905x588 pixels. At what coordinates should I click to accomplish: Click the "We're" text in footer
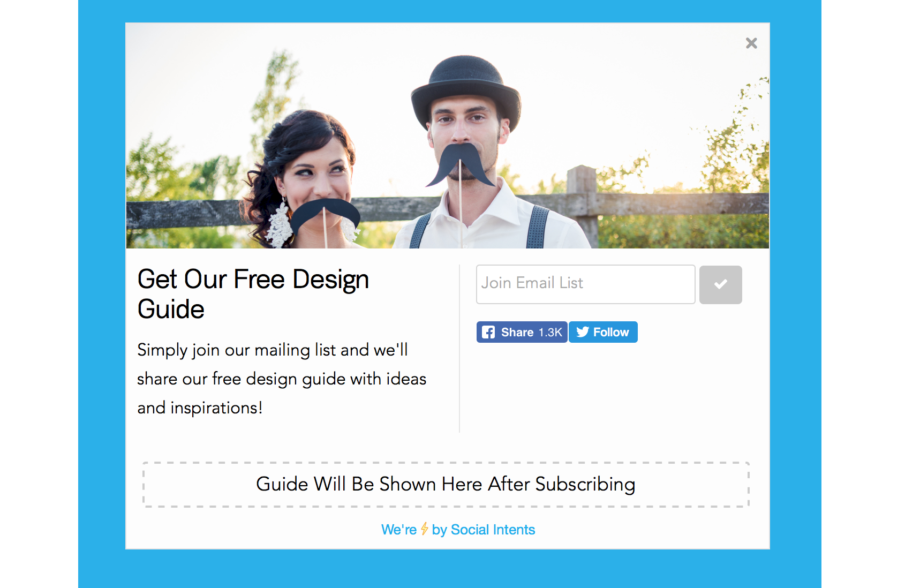pos(399,530)
